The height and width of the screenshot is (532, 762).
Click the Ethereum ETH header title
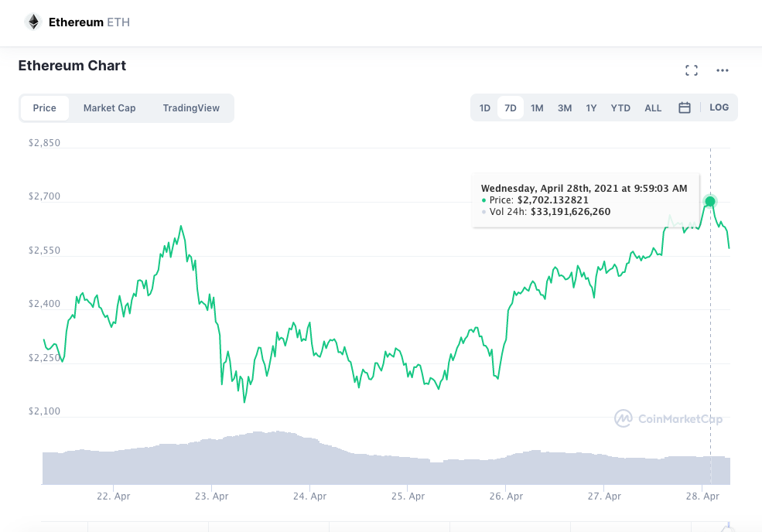click(x=89, y=22)
